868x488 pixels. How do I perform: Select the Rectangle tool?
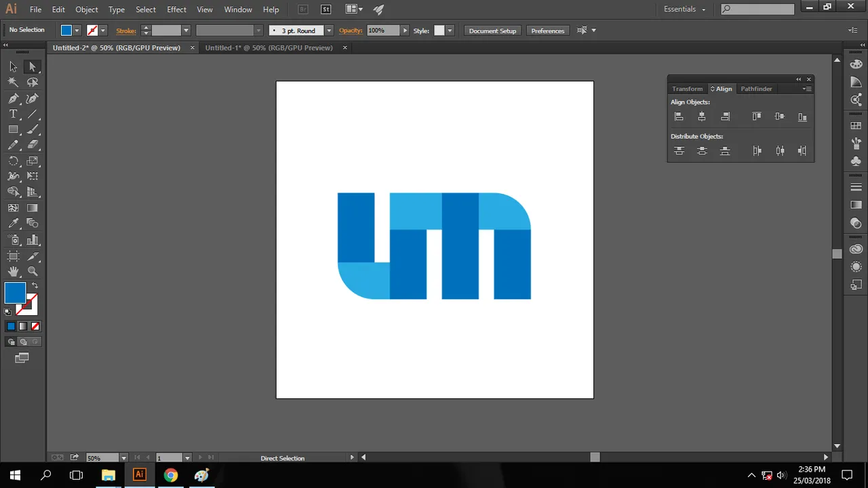pyautogui.click(x=13, y=129)
